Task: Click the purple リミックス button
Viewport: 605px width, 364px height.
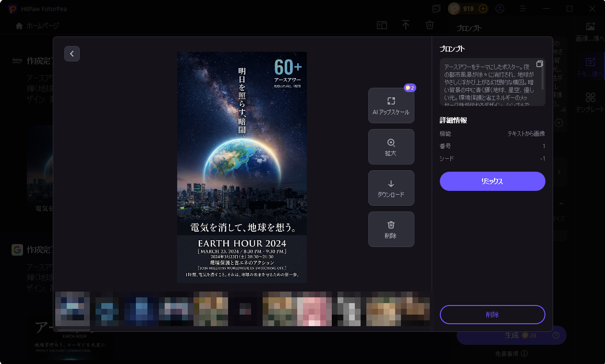Action: click(492, 181)
